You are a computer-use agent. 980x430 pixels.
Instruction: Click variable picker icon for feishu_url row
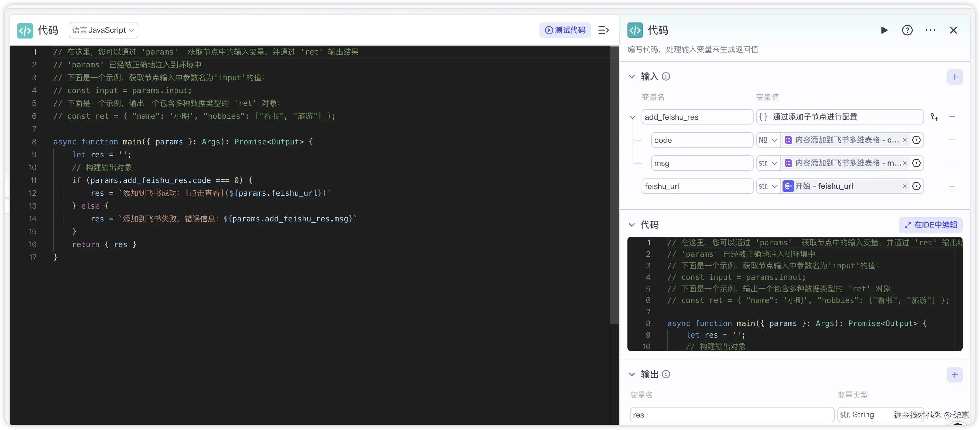pos(916,186)
